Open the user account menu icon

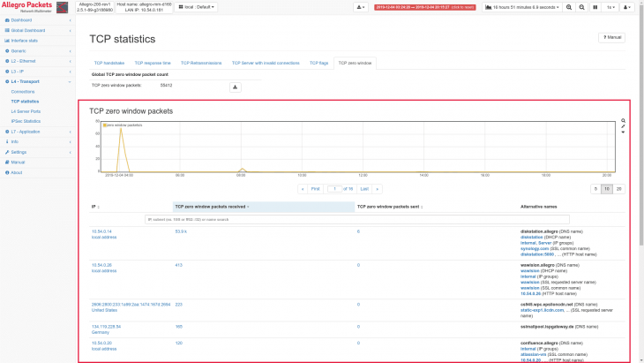[x=626, y=7]
